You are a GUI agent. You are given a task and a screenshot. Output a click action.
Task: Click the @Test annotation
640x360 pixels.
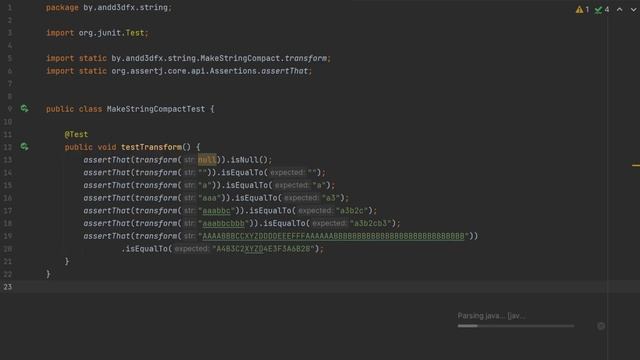click(x=76, y=134)
